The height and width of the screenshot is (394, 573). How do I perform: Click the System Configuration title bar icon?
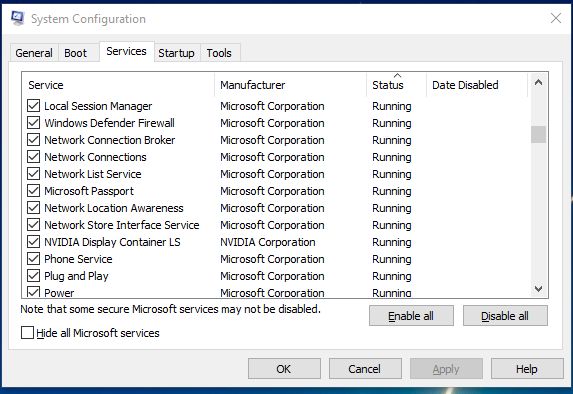18,18
